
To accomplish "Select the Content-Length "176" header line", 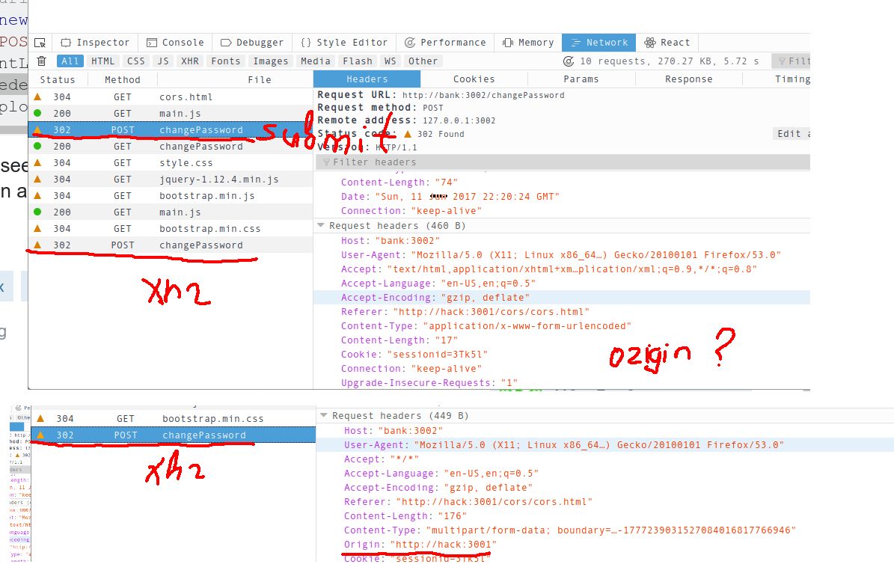I will (x=405, y=516).
